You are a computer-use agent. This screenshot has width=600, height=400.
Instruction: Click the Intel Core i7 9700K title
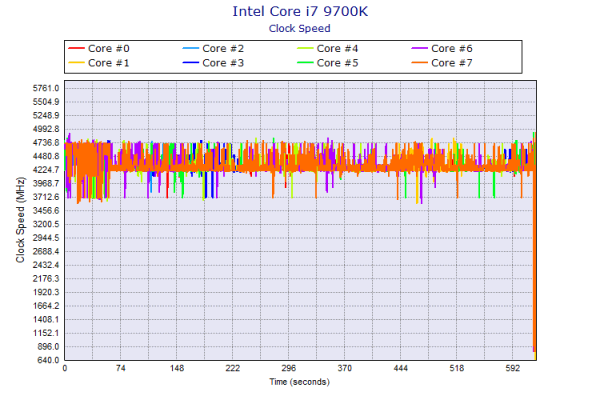[x=300, y=11]
